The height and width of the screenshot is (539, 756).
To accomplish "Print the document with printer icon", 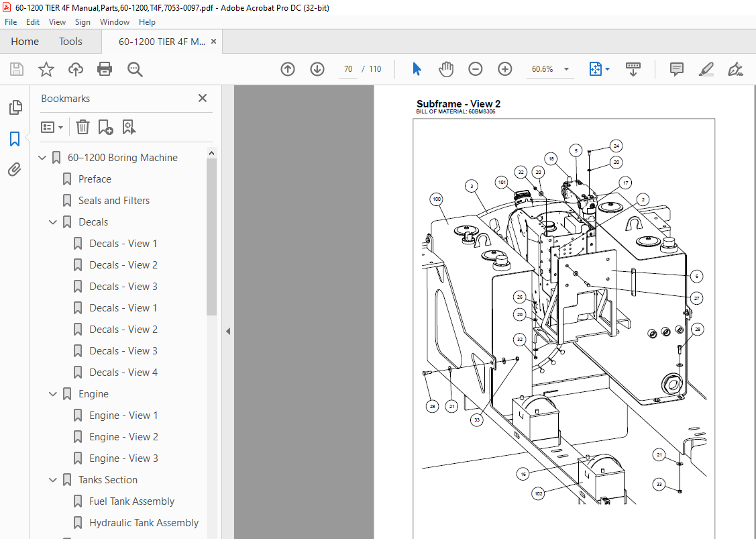I will pos(105,69).
